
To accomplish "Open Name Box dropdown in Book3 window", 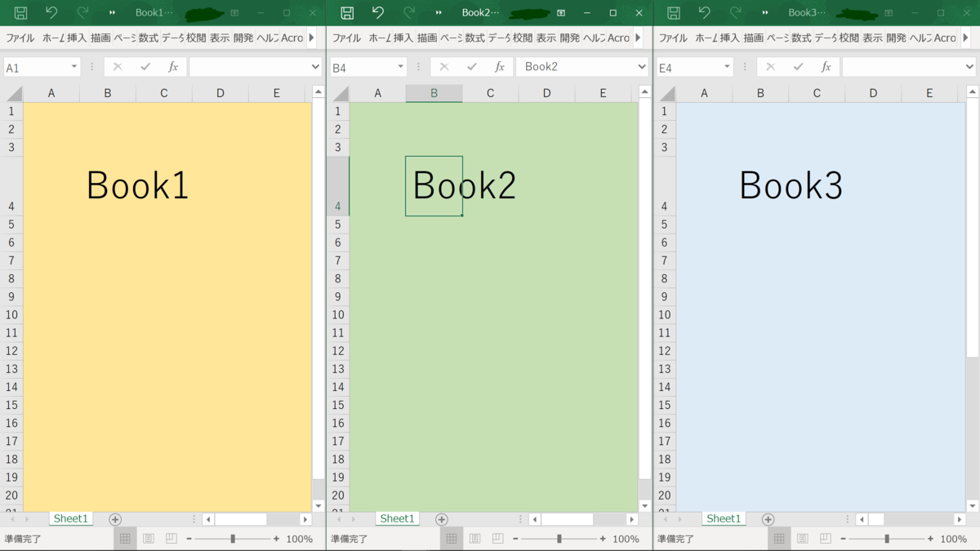I will coord(728,67).
